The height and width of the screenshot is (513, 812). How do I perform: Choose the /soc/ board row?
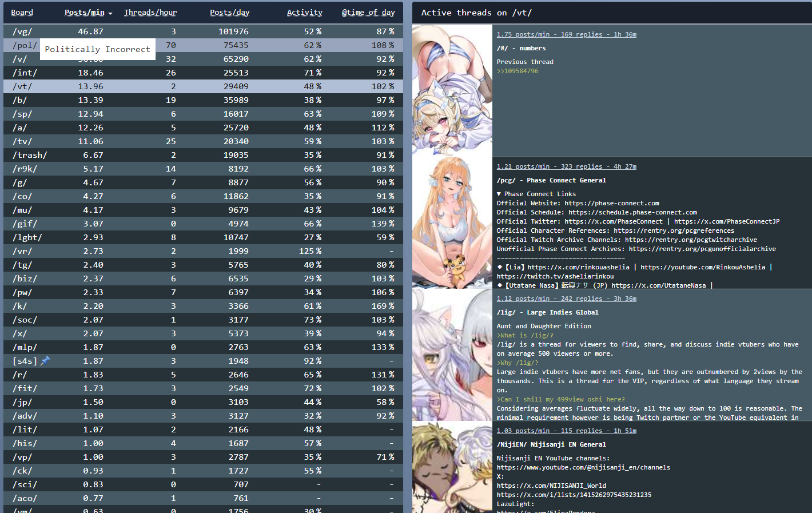pos(203,320)
